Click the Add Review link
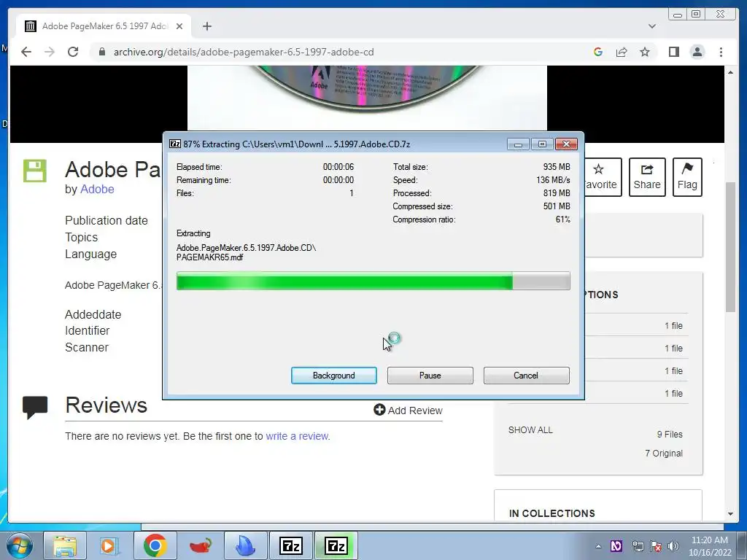Viewport: 747px width, 560px height. coord(409,410)
